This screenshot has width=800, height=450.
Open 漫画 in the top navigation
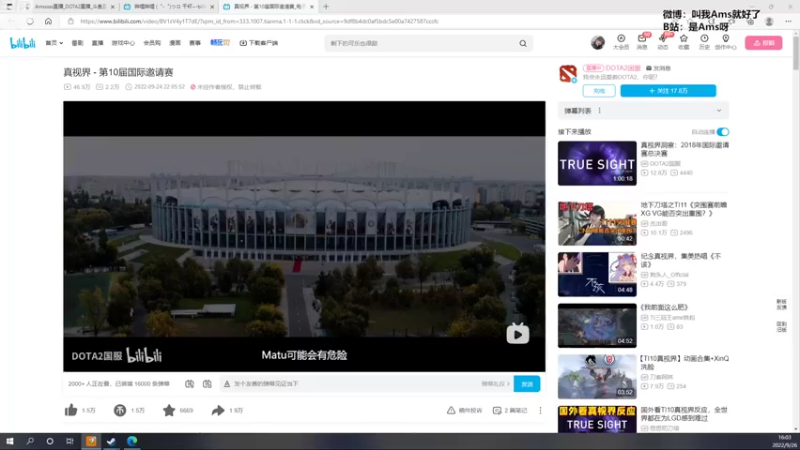[x=175, y=43]
